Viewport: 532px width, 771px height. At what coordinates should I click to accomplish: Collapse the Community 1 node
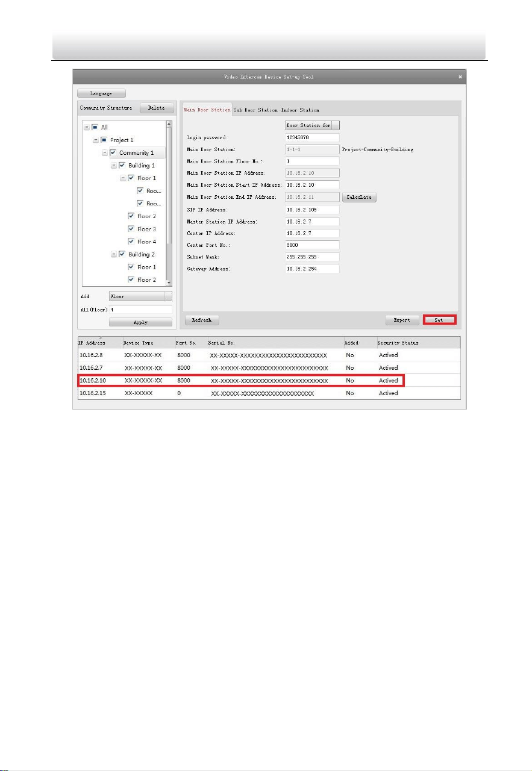[x=105, y=153]
